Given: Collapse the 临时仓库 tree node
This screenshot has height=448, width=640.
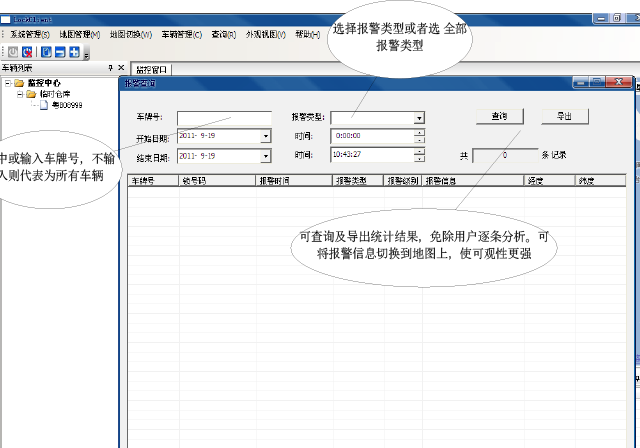Looking at the screenshot, I should point(20,94).
